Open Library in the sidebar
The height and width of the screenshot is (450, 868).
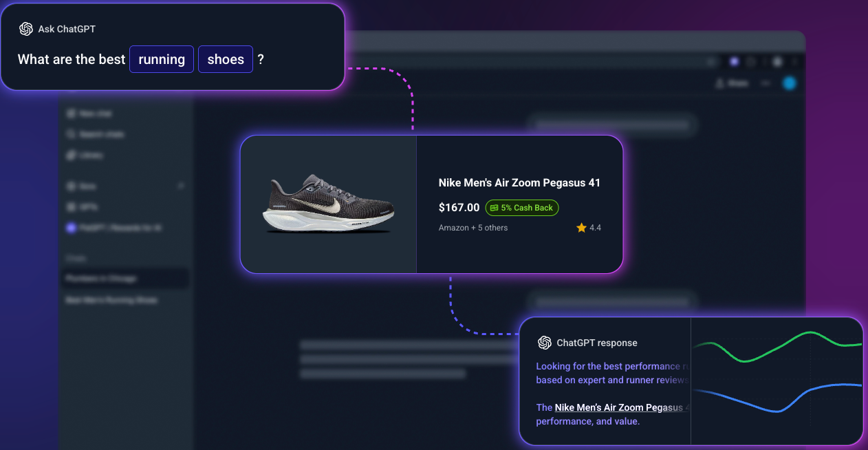tap(85, 156)
